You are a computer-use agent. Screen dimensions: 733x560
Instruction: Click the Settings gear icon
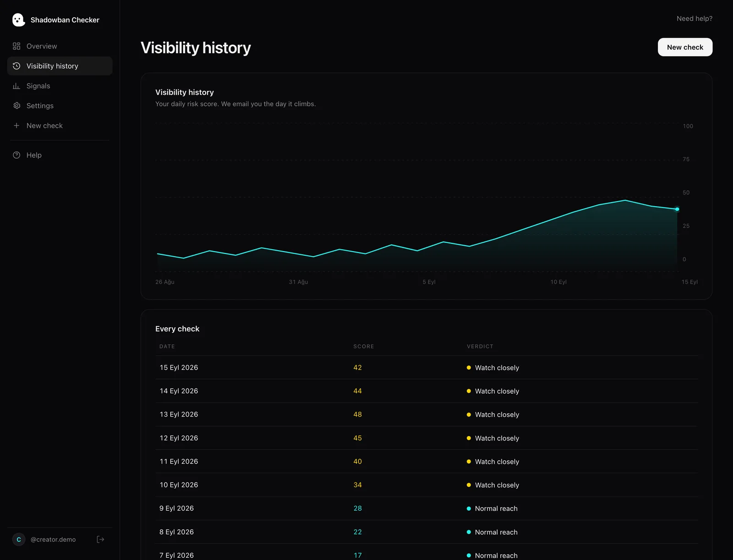click(x=16, y=106)
